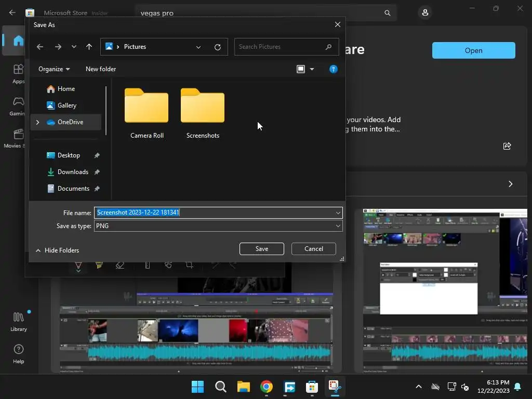The image size is (532, 399).
Task: Click the Back arrow in Save As dialog
Action: [40, 47]
